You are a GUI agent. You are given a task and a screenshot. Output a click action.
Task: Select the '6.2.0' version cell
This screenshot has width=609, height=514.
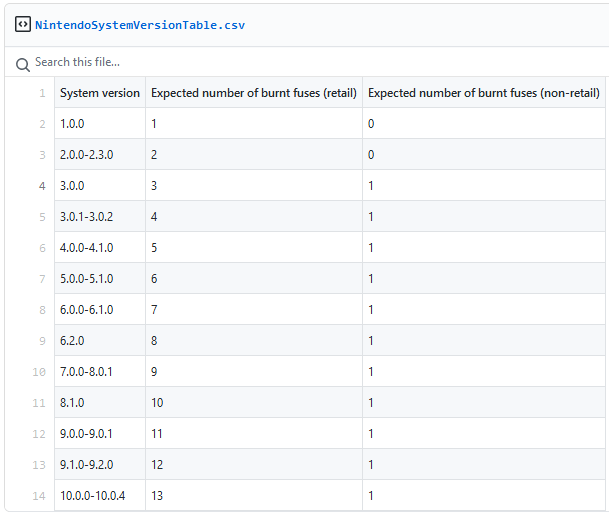coord(100,340)
